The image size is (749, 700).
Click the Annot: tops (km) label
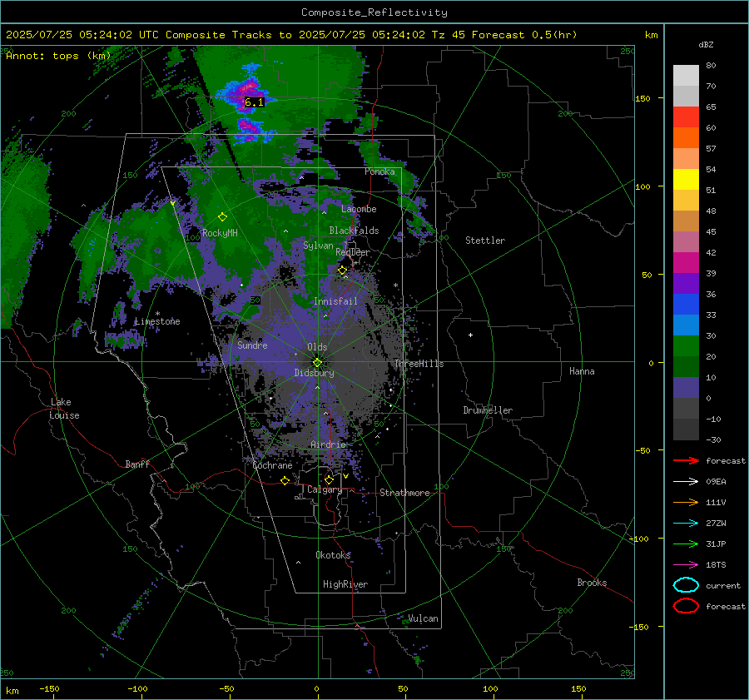[58, 56]
